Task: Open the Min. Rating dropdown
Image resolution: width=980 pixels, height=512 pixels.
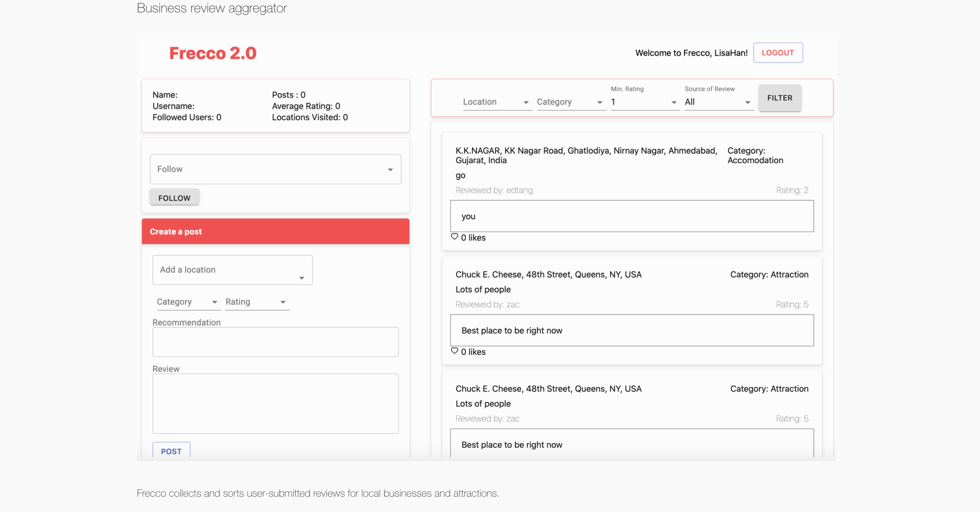Action: pyautogui.click(x=644, y=102)
